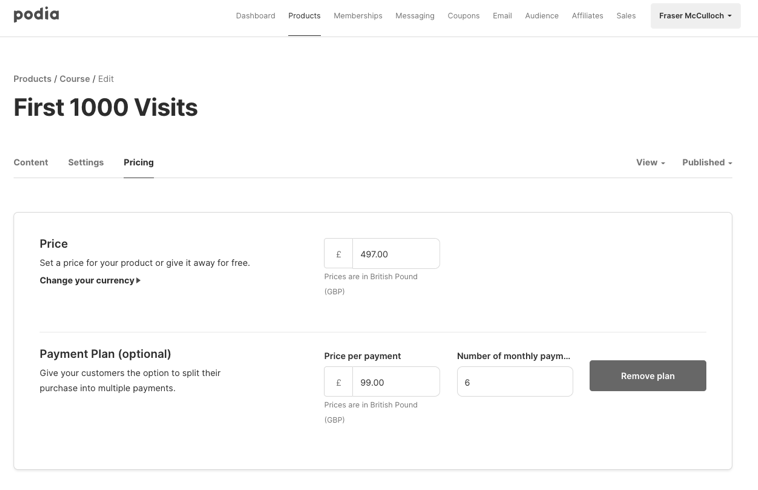This screenshot has height=490, width=758.
Task: View the Sales page
Action: (x=626, y=16)
